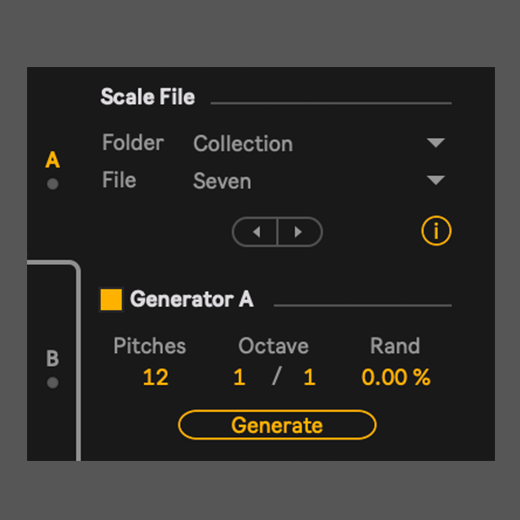Click the indicator dot under tab B

point(53,383)
